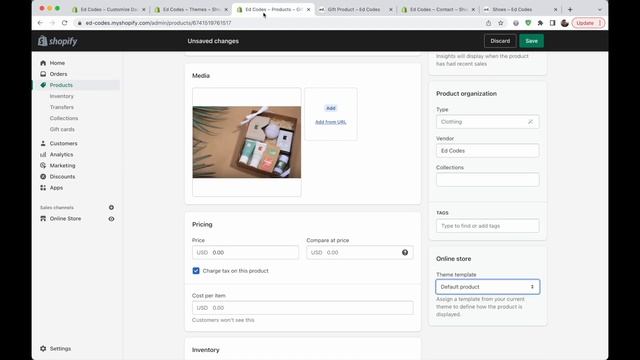Uncheck Charge tax on this product
Screen dimensions: 640x360
(196, 271)
